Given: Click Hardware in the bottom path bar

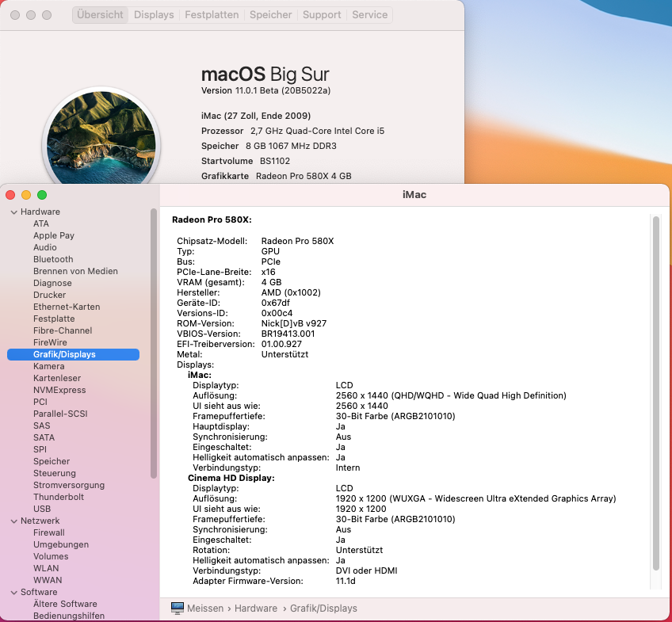Looking at the screenshot, I should tap(256, 609).
